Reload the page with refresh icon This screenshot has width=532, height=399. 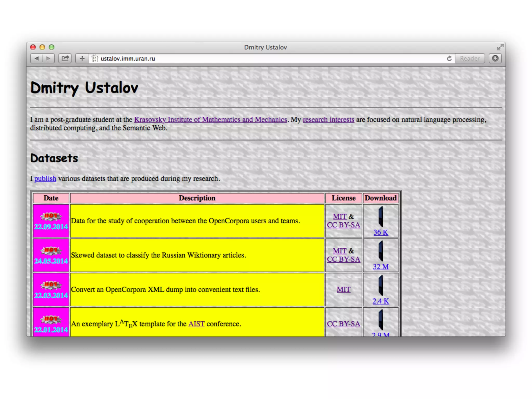click(449, 59)
